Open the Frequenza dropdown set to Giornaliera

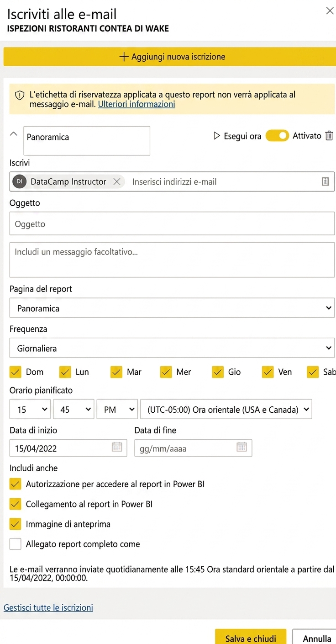pyautogui.click(x=172, y=348)
